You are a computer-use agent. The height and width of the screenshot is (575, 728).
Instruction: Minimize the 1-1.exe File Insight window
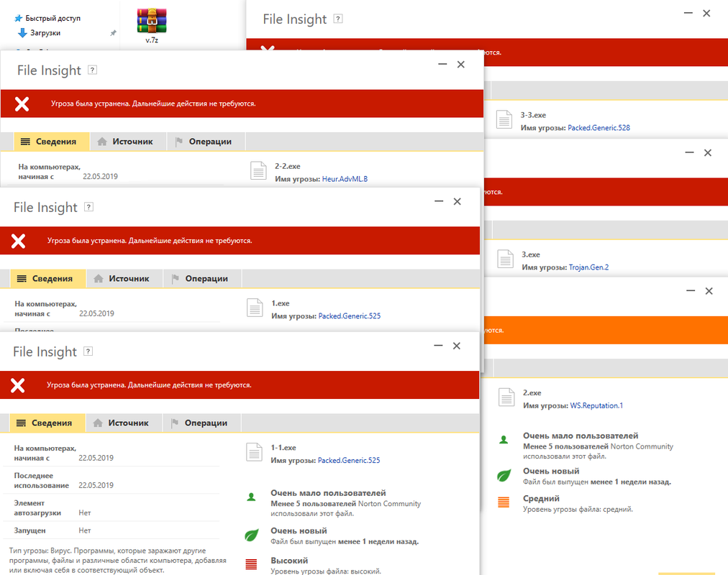[438, 346]
